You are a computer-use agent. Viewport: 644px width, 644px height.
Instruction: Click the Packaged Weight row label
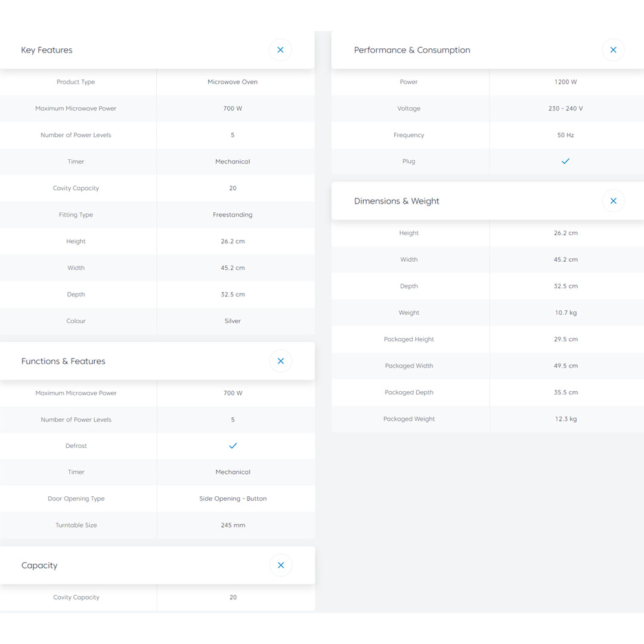[409, 419]
